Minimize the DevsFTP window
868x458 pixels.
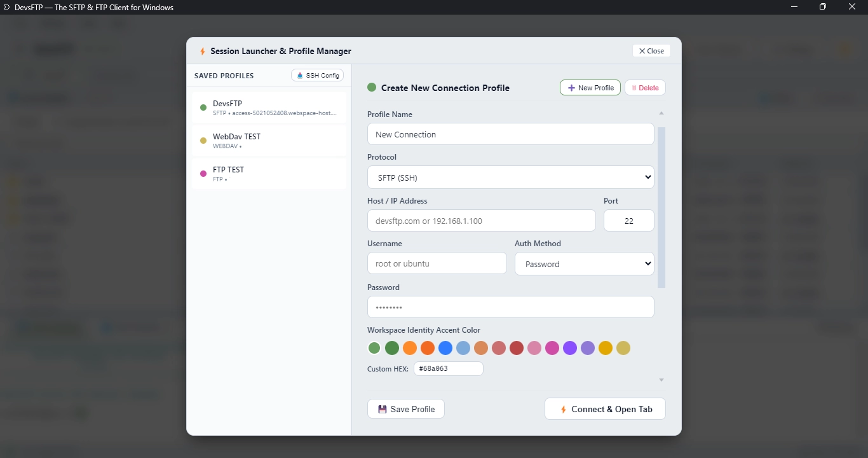click(794, 7)
